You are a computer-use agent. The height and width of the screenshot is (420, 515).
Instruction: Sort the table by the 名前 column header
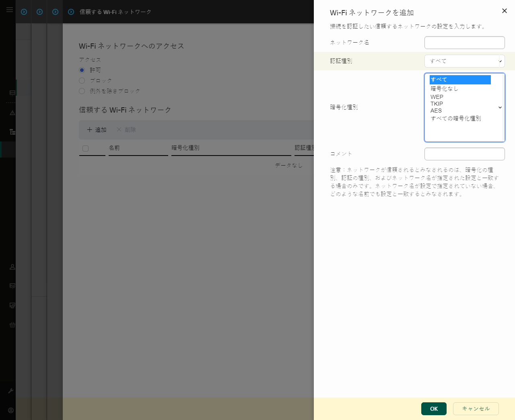[x=115, y=148]
